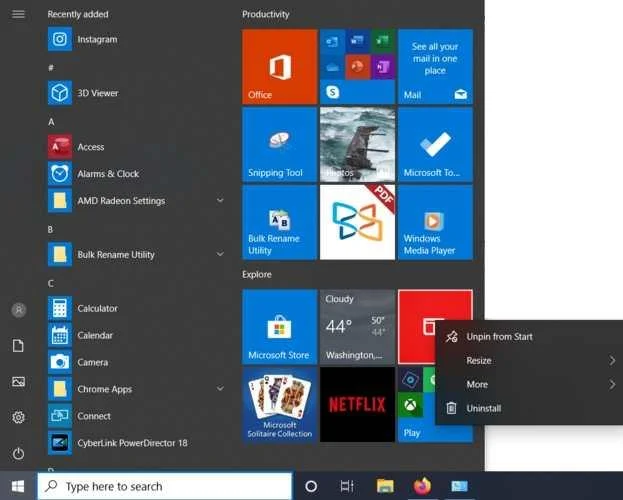Image resolution: width=623 pixels, height=500 pixels.
Task: Click the user account avatar icon
Action: coord(19,310)
